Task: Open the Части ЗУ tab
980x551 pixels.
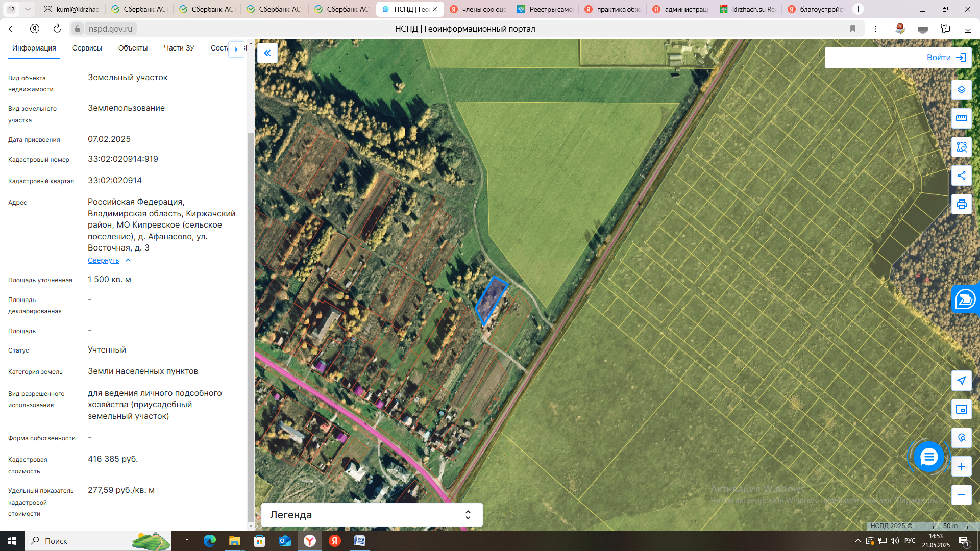Action: pos(179,48)
